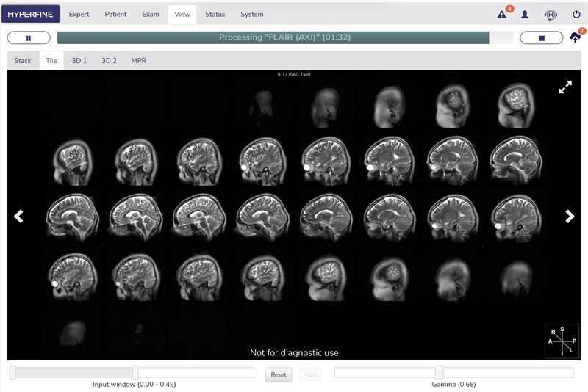Select the first sagittal slice in row two
588x392 pixels.
pyautogui.click(x=73, y=161)
